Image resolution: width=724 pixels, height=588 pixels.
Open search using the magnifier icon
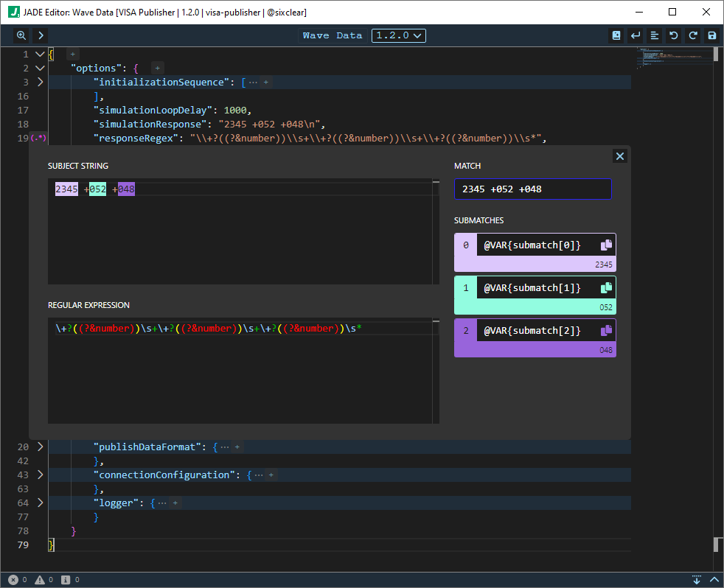point(21,35)
